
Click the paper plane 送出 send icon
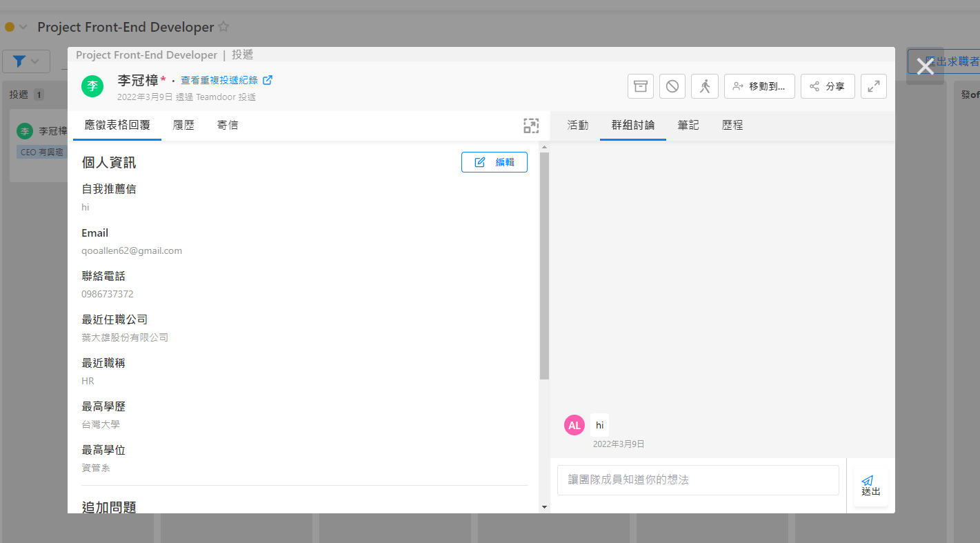(870, 485)
